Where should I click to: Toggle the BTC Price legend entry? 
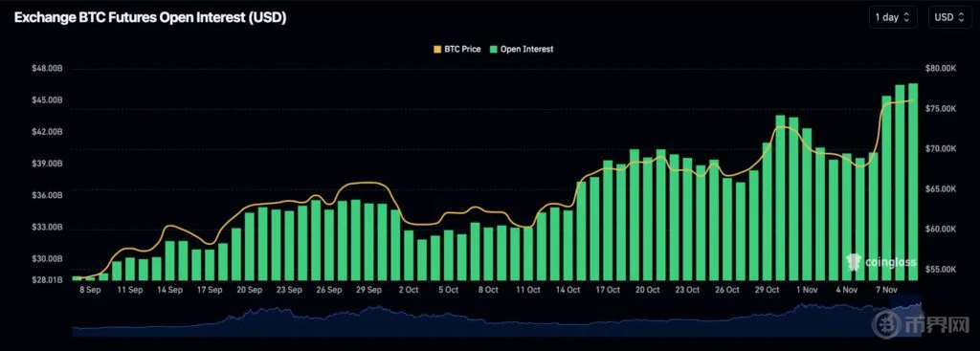click(457, 49)
